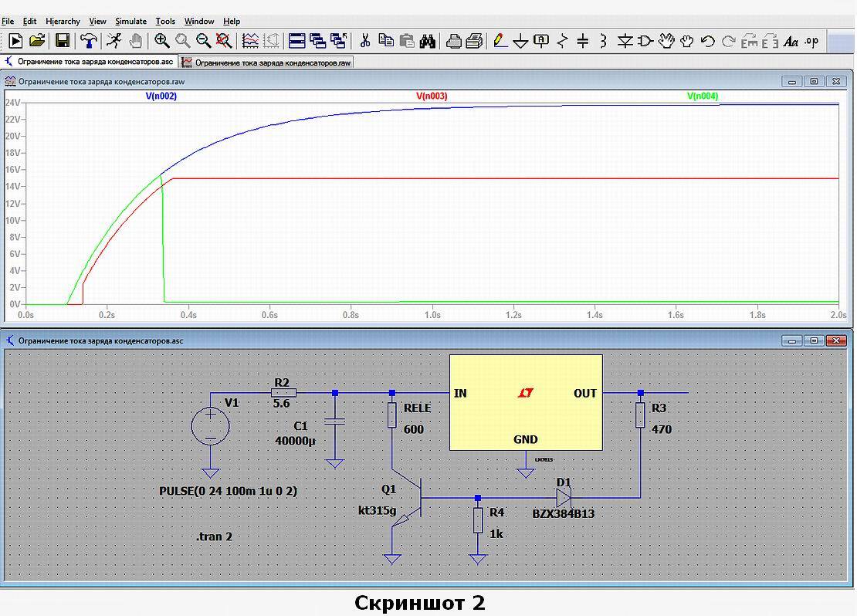
Task: Open the Simulate menu
Action: click(x=130, y=22)
